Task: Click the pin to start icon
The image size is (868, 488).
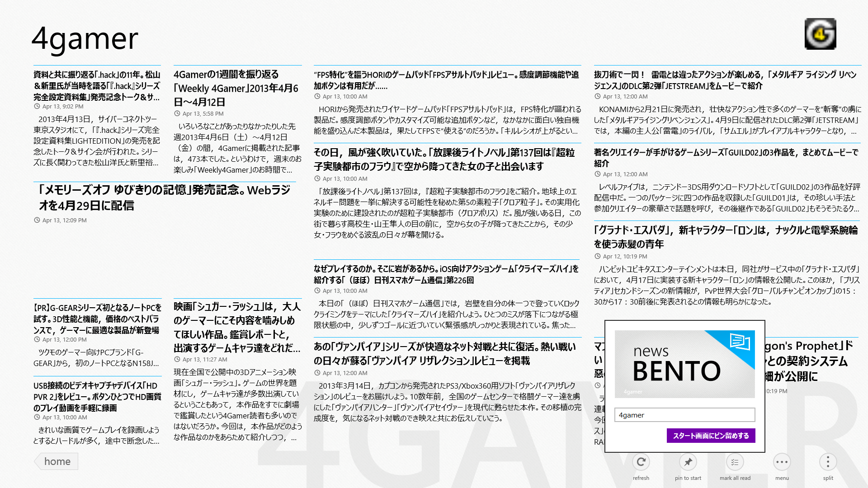Action: pyautogui.click(x=688, y=462)
